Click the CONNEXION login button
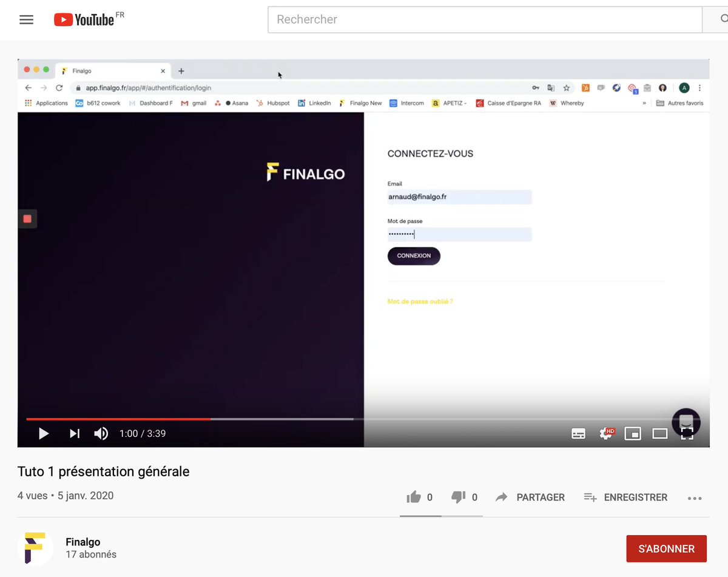Screen dimensions: 728x577 (414, 256)
